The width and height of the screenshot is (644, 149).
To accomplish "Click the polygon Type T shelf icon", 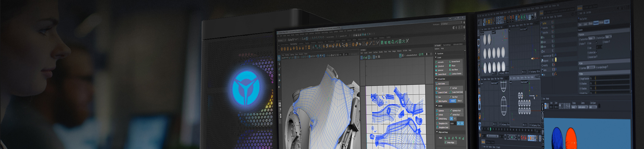I will tap(306, 47).
